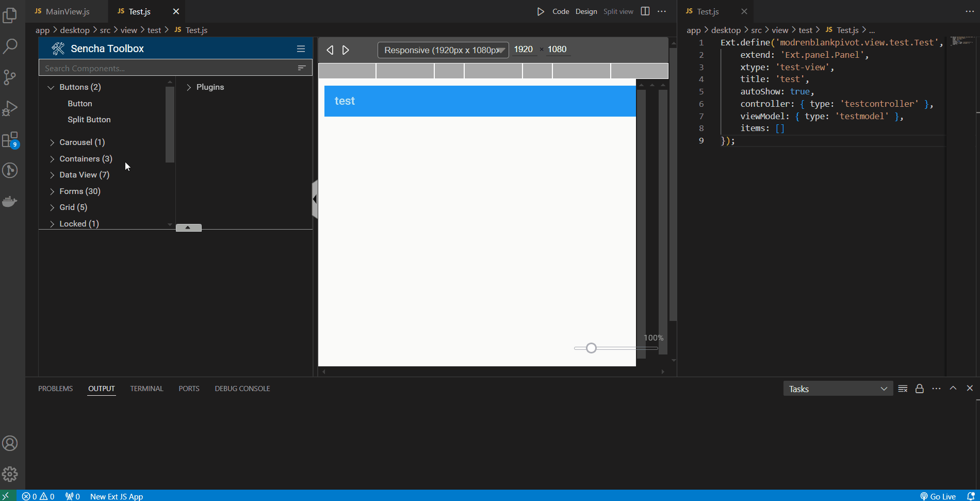Switch to the TERMINAL panel tab
This screenshot has height=501, width=980.
146,389
